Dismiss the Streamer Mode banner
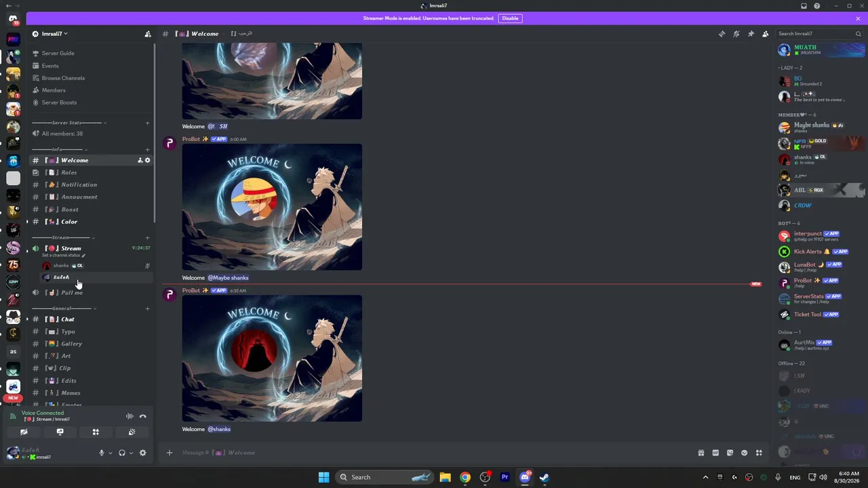 click(858, 18)
